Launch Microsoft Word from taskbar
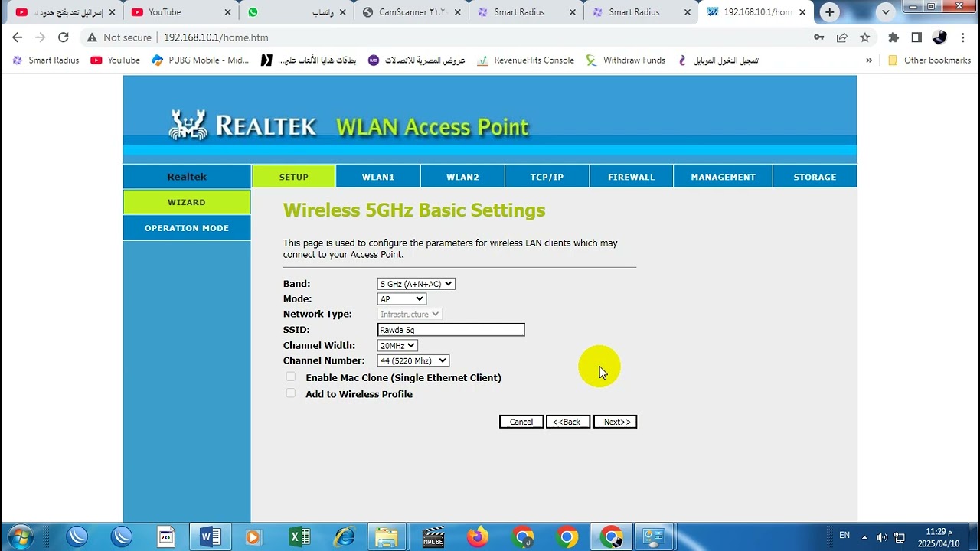Viewport: 980px width, 551px height. pyautogui.click(x=209, y=537)
